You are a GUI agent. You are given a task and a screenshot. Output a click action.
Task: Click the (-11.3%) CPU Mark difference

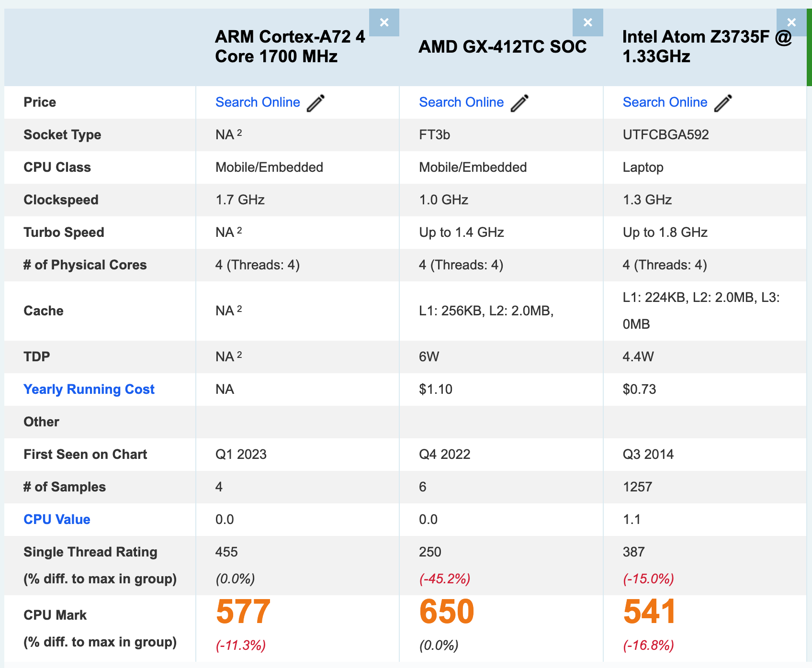[241, 646]
